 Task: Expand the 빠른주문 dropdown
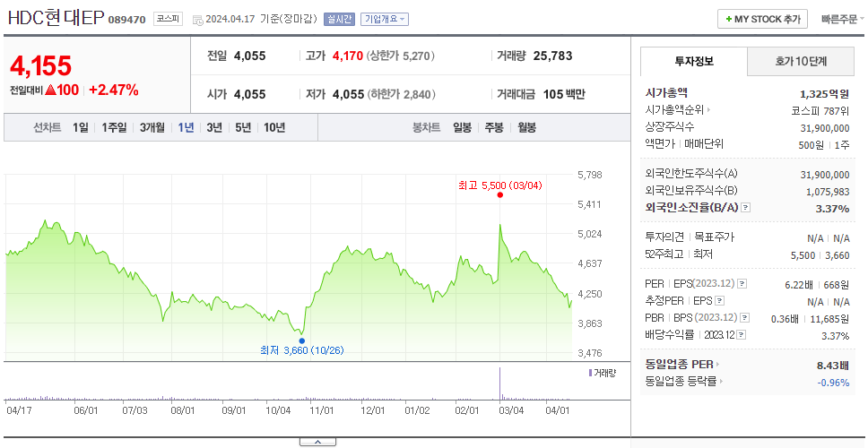tap(843, 19)
